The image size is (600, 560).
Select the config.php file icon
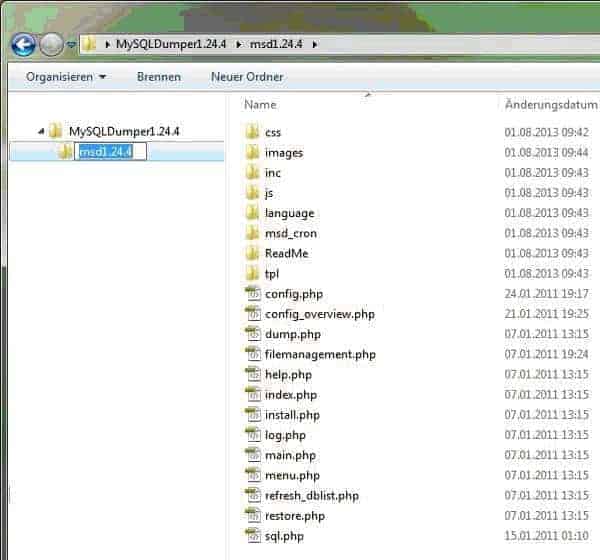click(252, 293)
